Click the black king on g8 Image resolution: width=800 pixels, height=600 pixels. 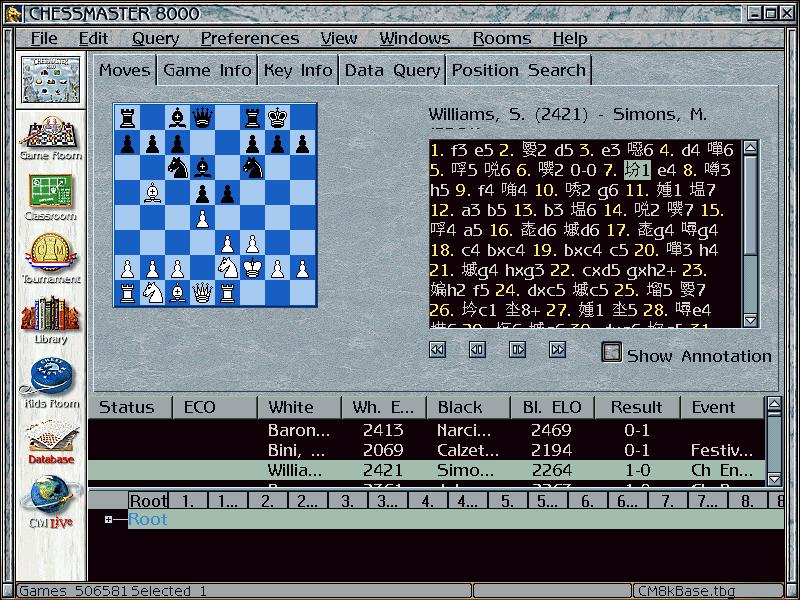[x=277, y=118]
